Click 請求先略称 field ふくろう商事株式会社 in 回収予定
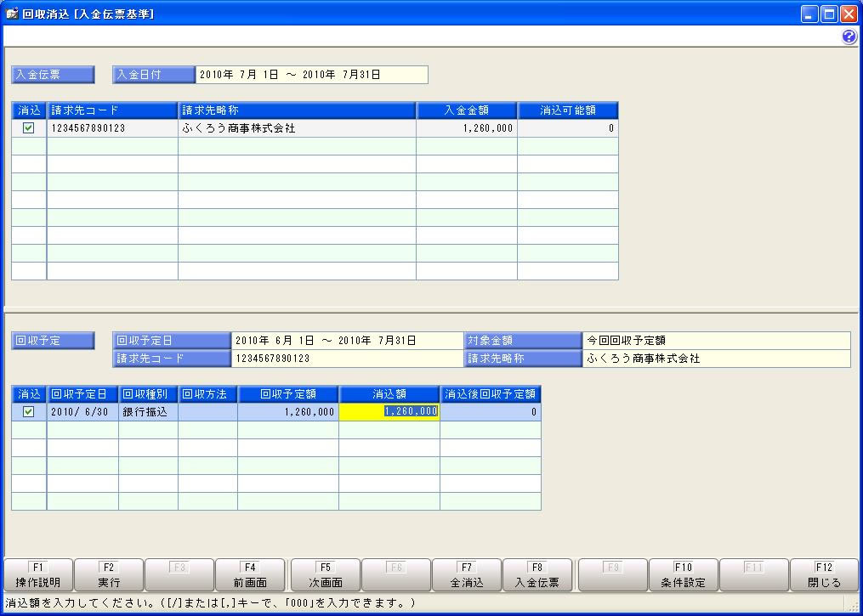863x616 pixels. point(717,359)
